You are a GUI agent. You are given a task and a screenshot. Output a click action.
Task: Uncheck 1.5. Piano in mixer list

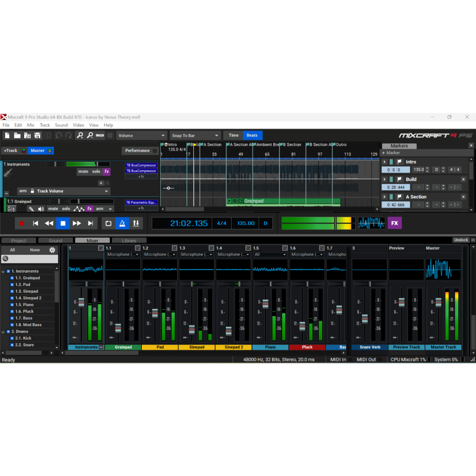tap(12, 305)
